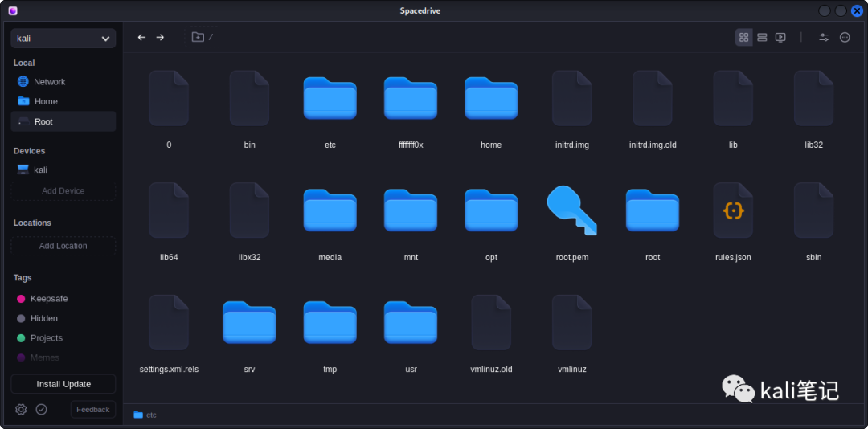The width and height of the screenshot is (868, 429).
Task: Select the usr folder
Action: [411, 323]
